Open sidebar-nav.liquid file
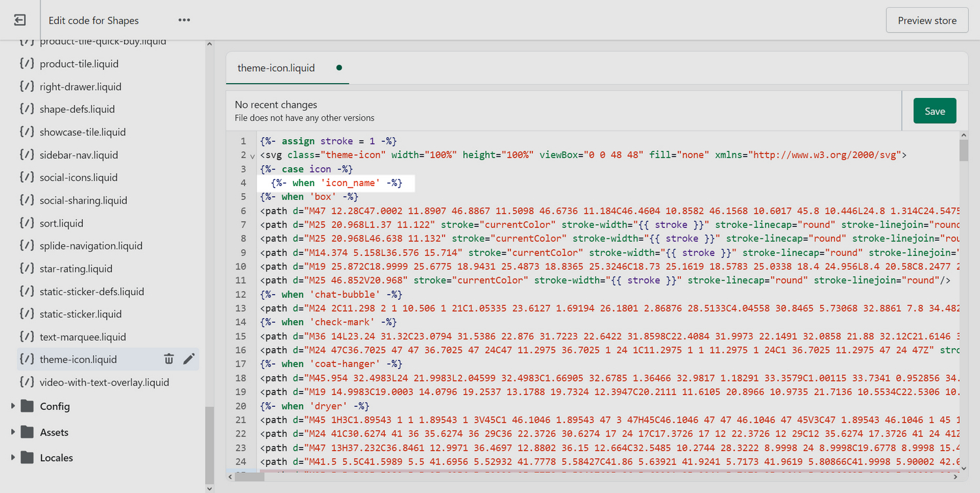Viewport: 980px width, 493px height. 78,155
